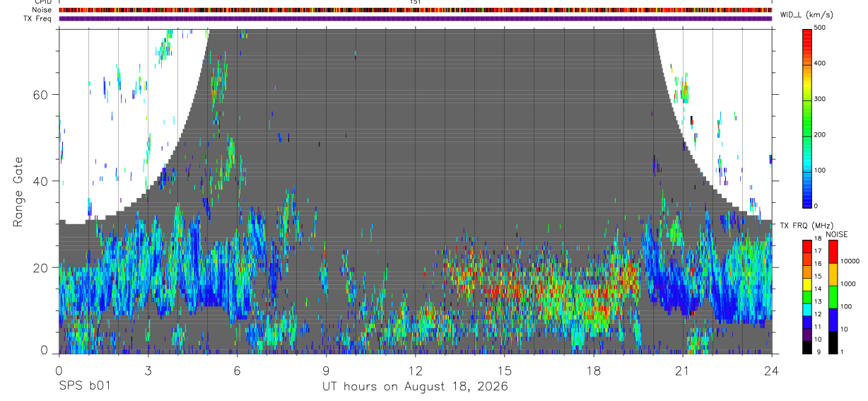
Task: Click the cyan 12 MHz TX FRQ swatch
Action: pos(808,310)
